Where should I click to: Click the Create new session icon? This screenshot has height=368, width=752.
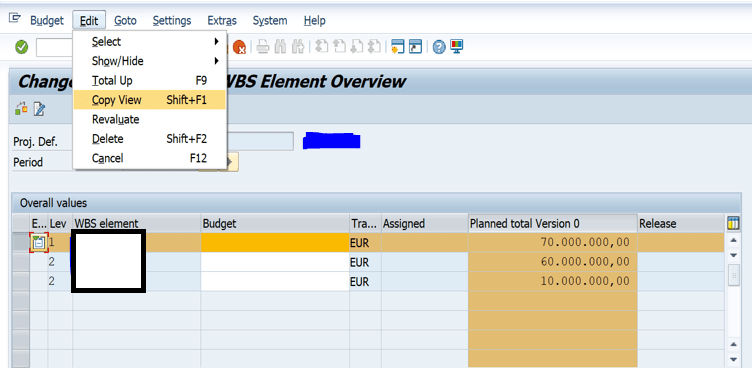click(x=398, y=47)
